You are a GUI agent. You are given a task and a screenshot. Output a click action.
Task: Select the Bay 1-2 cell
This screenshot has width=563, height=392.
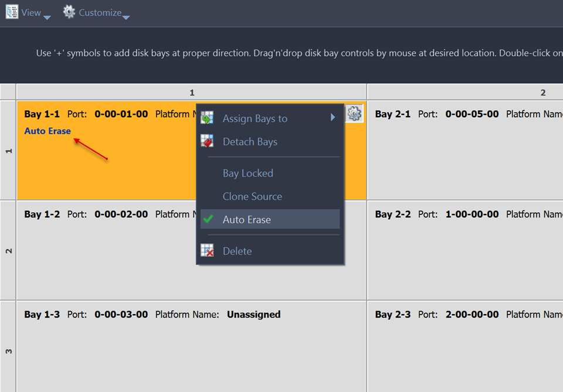106,258
